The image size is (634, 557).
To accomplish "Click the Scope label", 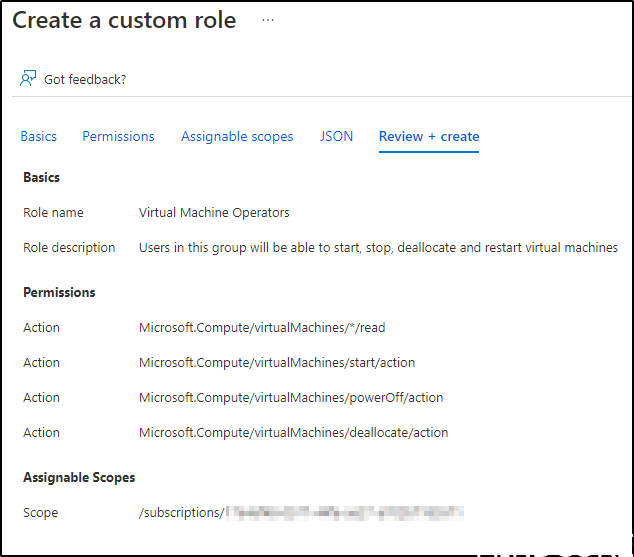I will [40, 513].
